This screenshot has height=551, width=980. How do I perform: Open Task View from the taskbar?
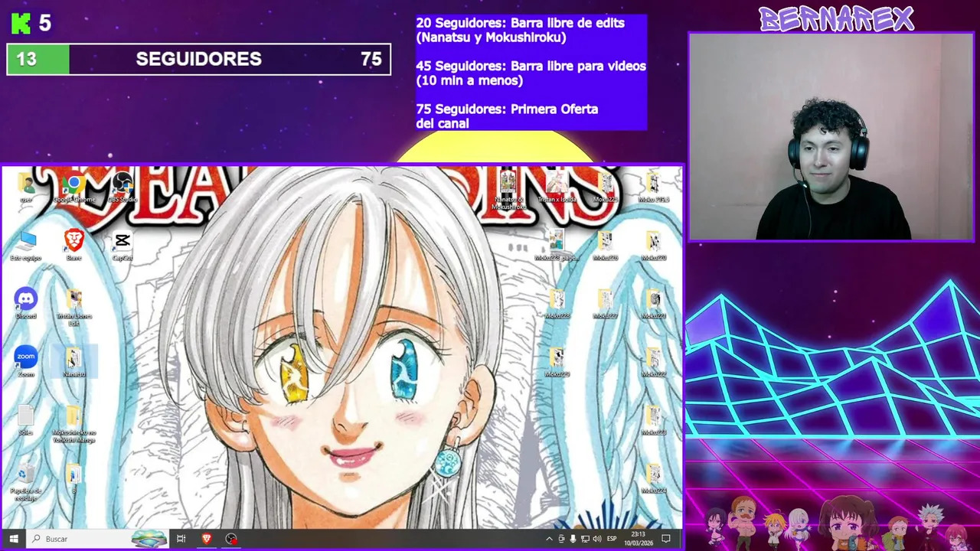tap(181, 539)
